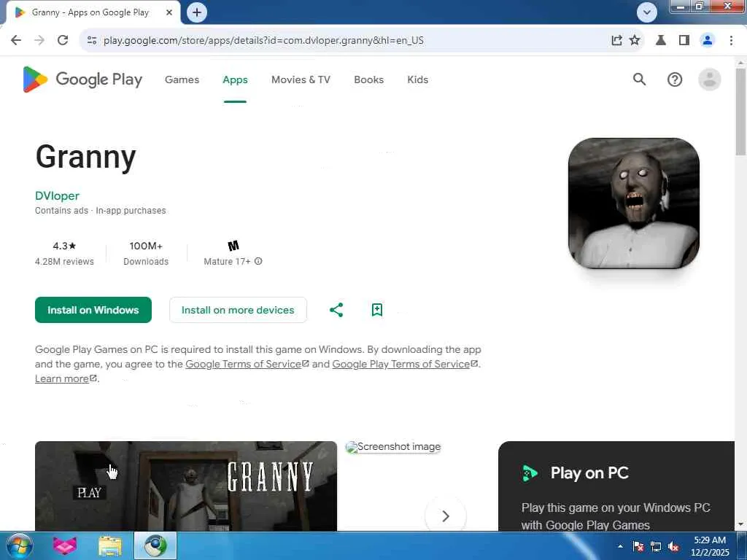The image size is (747, 560).
Task: Click the muted volume tray icon
Action: point(673,546)
